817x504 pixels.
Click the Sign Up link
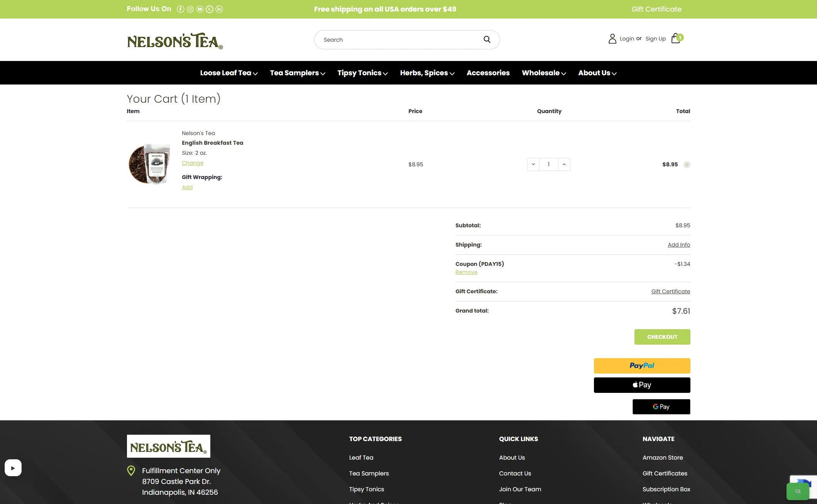[656, 39]
